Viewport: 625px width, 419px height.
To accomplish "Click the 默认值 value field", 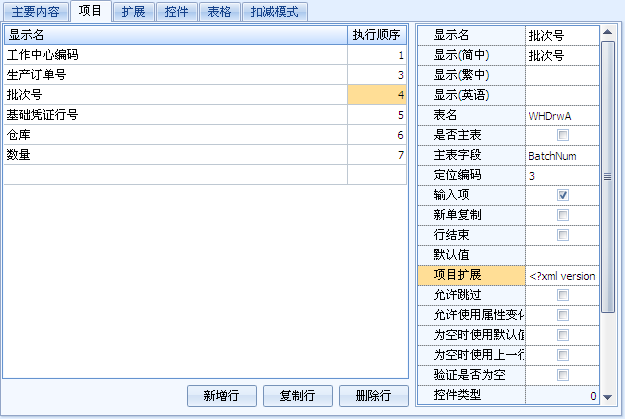I will click(562, 255).
